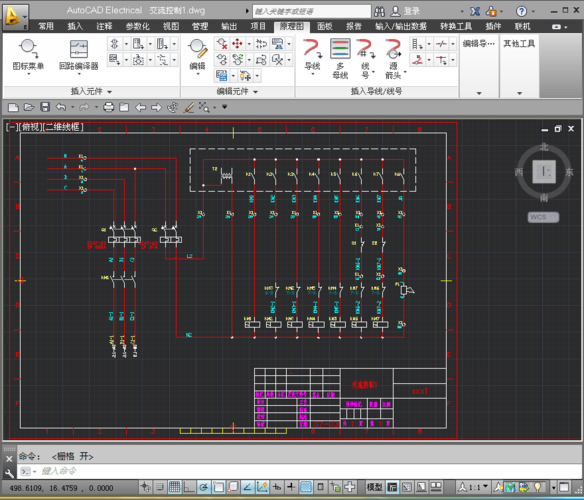Screen dimensions: 584x500
Task: Toggle polar tracking in the status bar
Action: [x=204, y=487]
